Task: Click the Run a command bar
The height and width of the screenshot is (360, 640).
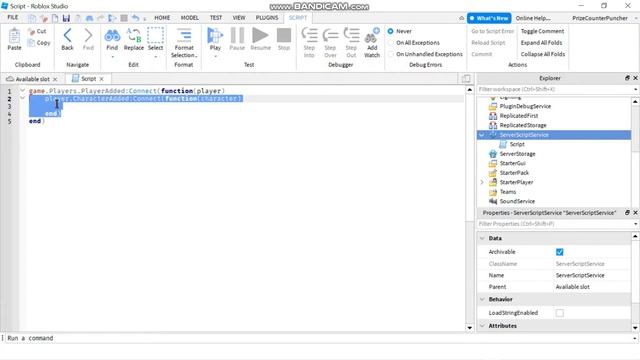Action: (318, 338)
